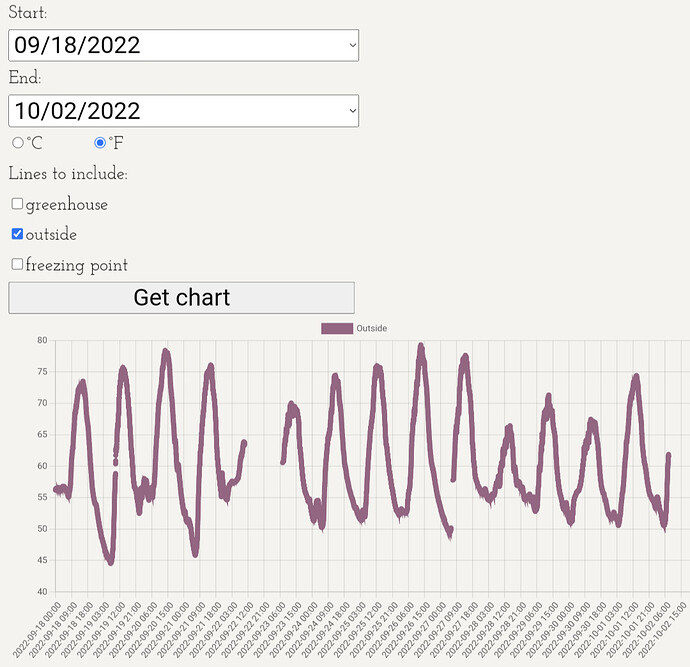Click the 70 y-axis label
690x667 pixels.
tap(42, 403)
